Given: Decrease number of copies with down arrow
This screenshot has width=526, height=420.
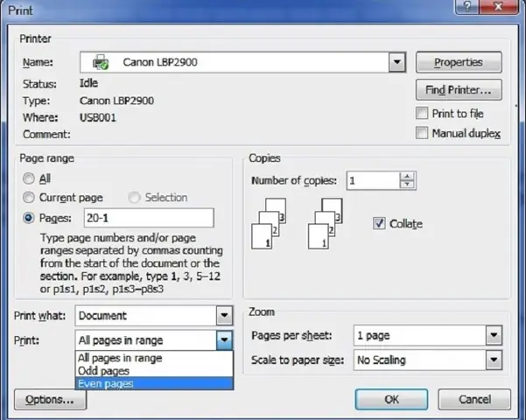Looking at the screenshot, I should [x=407, y=184].
